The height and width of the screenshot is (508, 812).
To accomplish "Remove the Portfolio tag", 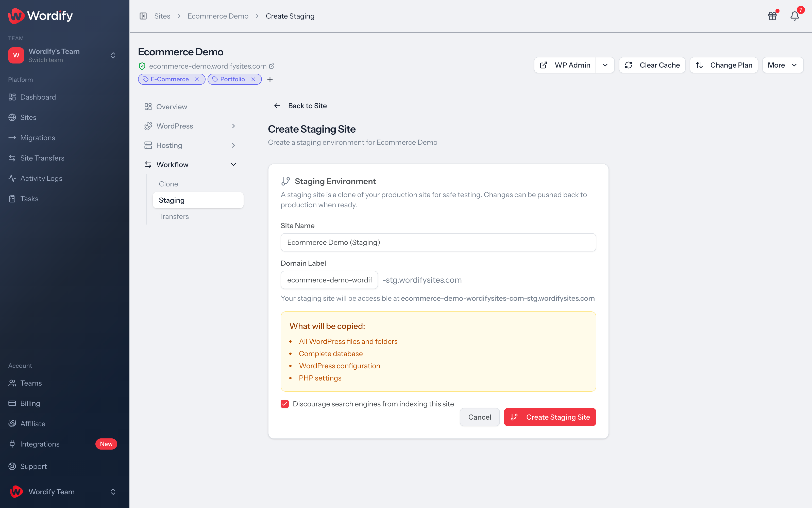I will [253, 79].
